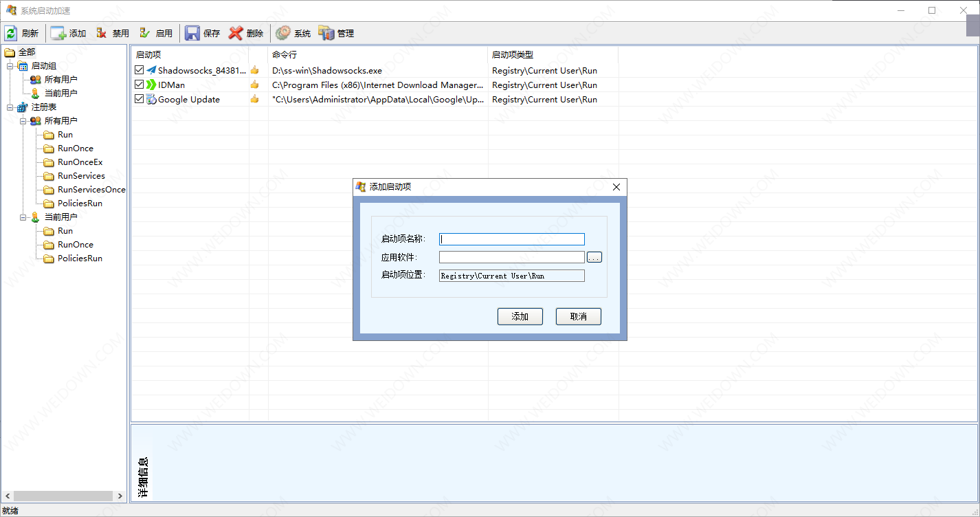
Task: Uncheck the IDMan startup item checkbox
Action: pos(140,85)
